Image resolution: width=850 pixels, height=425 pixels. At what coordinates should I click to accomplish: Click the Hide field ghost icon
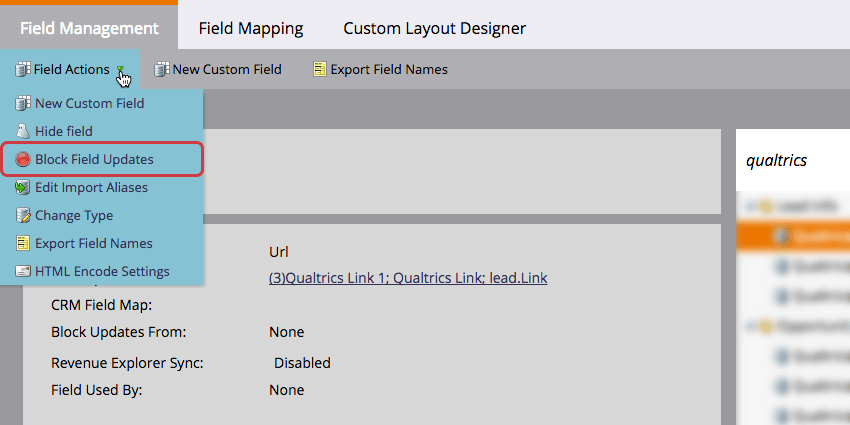pyautogui.click(x=23, y=131)
